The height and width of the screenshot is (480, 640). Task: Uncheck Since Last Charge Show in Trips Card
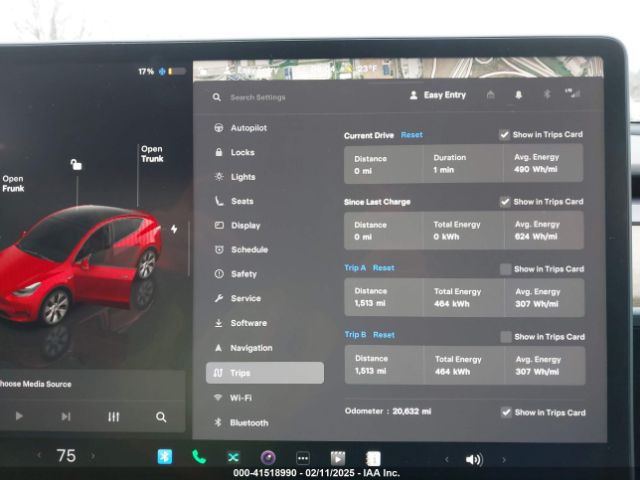[505, 202]
